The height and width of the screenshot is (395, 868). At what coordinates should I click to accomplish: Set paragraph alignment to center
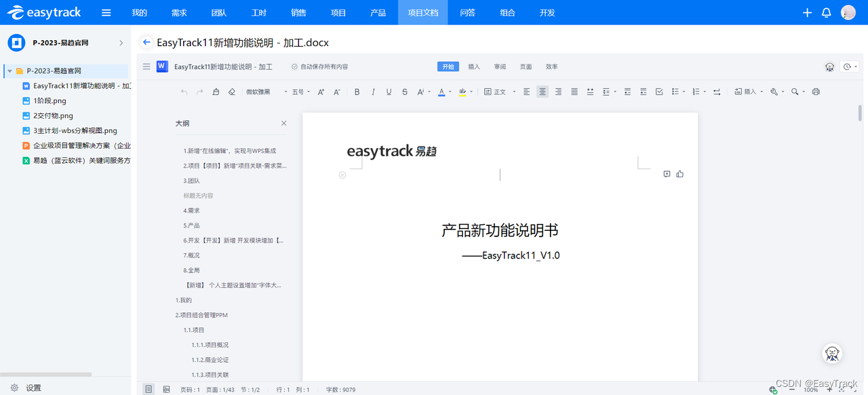tap(542, 92)
